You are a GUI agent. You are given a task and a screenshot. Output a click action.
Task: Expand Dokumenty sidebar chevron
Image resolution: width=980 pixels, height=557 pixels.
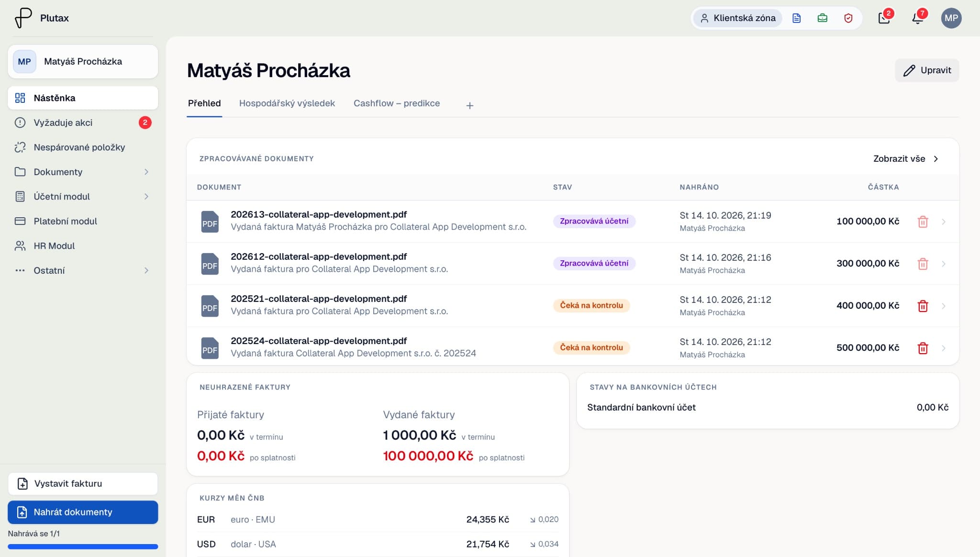[146, 172]
